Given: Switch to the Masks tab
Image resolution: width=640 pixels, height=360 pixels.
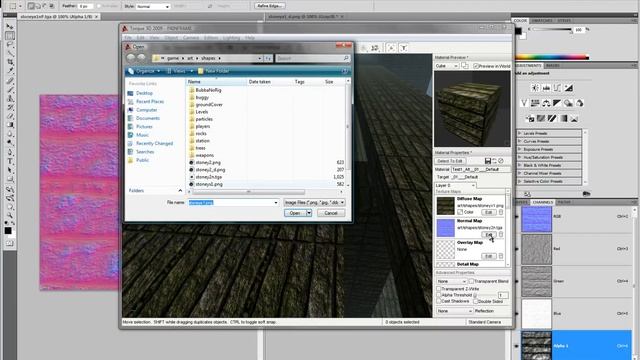Looking at the screenshot, I should 553,65.
